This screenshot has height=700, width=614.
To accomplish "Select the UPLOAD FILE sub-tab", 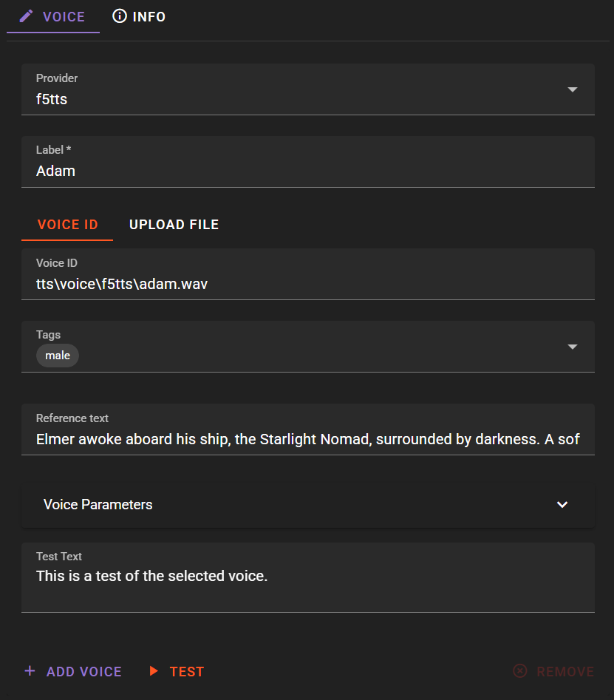I will (174, 225).
